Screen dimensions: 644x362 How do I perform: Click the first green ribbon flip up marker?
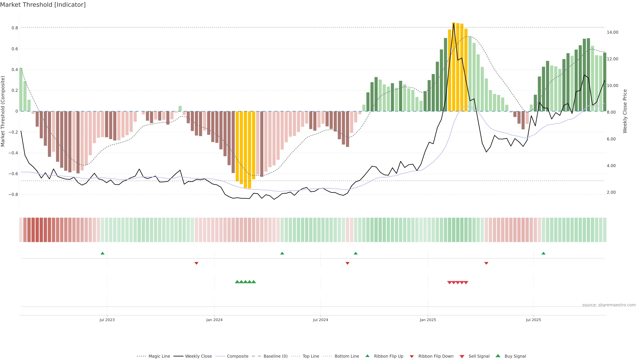tap(102, 253)
